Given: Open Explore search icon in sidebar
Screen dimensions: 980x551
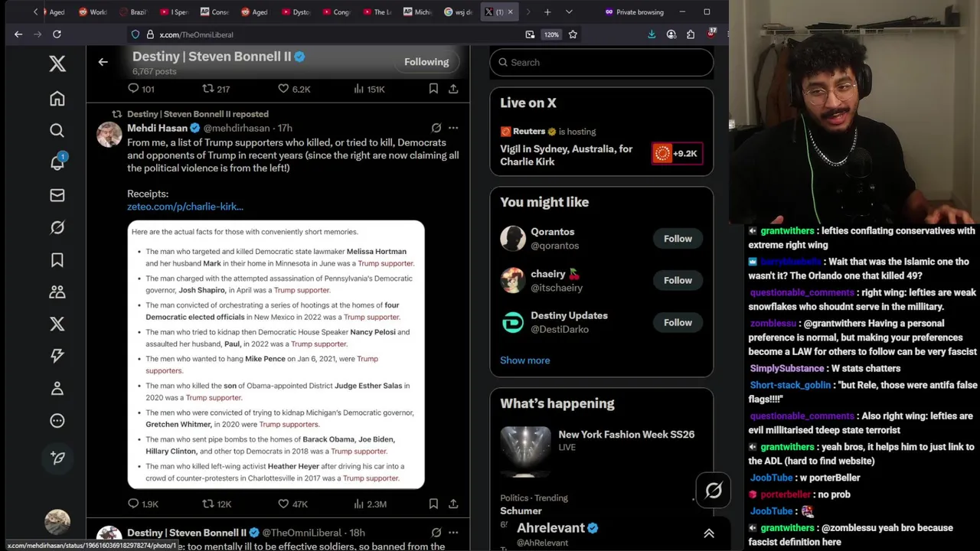Looking at the screenshot, I should (57, 131).
